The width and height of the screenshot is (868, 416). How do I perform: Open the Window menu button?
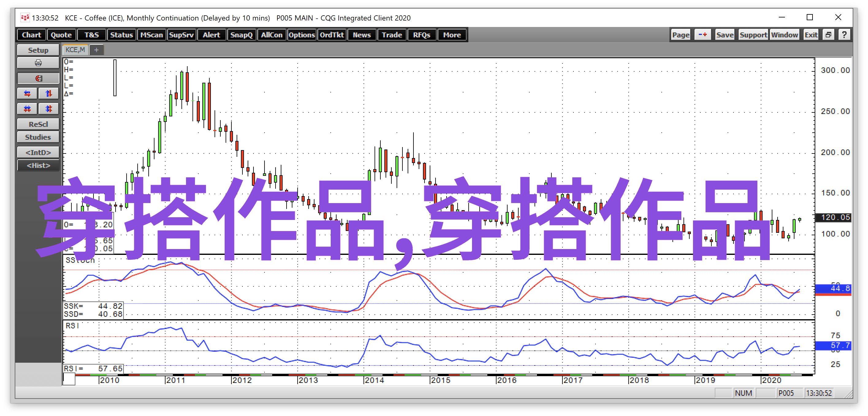pos(784,35)
